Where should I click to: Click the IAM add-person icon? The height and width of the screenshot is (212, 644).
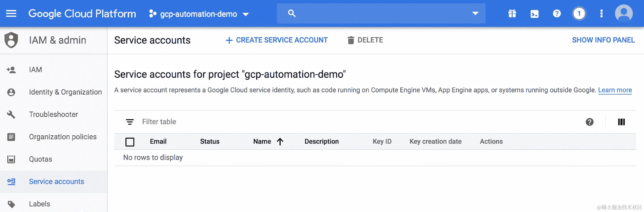click(11, 70)
